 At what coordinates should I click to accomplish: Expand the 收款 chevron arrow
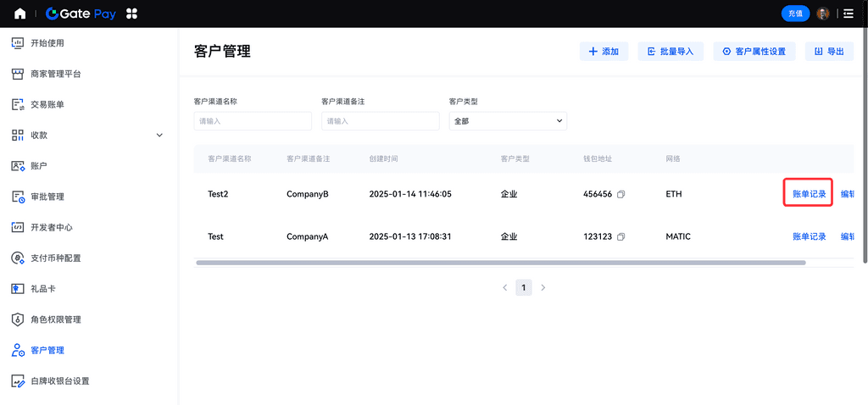[x=159, y=135]
